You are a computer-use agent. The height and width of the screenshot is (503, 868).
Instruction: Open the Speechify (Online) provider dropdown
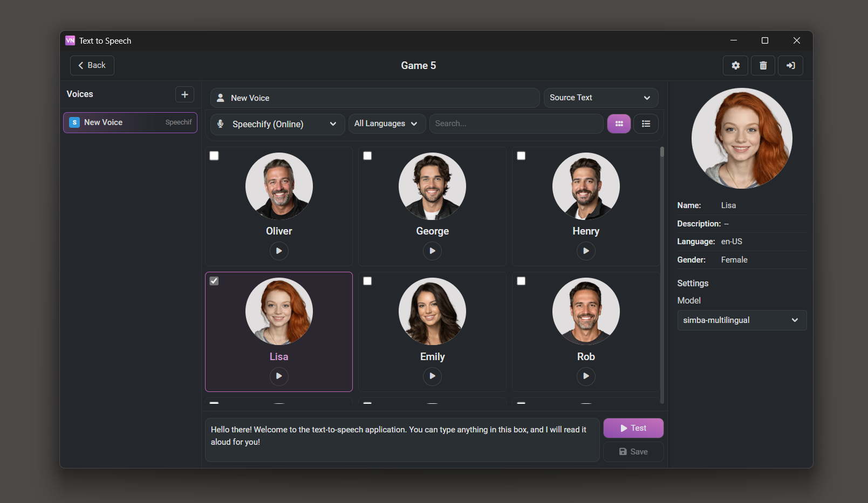tap(277, 124)
